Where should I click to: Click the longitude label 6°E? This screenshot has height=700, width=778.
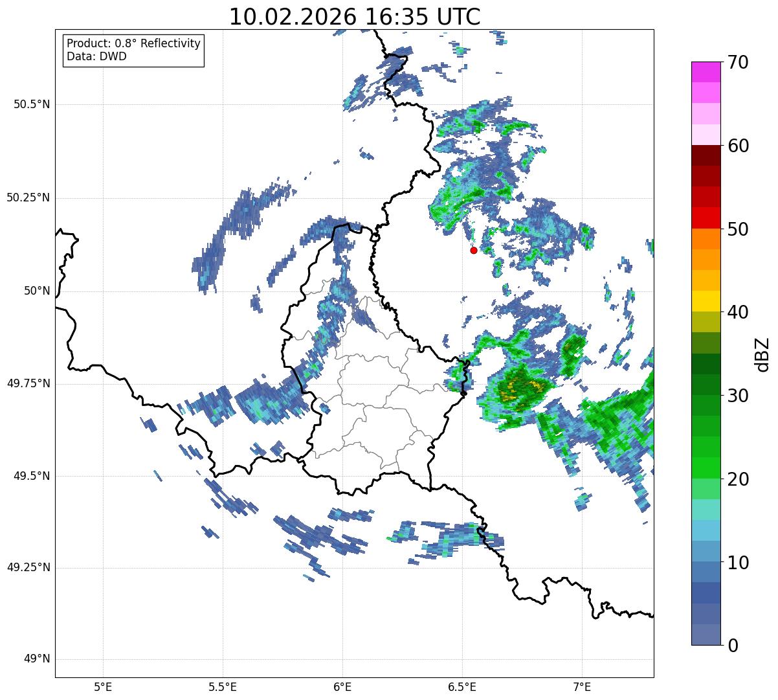[x=342, y=686]
